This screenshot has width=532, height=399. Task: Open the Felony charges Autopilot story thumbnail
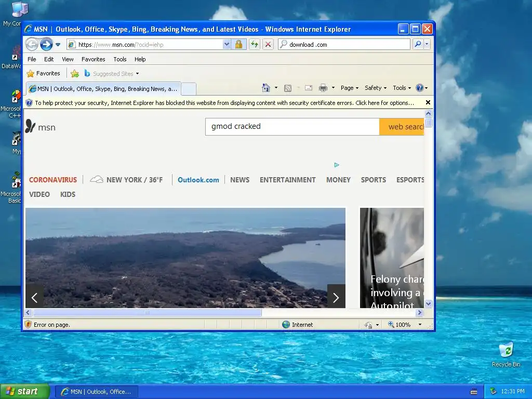[x=392, y=258]
